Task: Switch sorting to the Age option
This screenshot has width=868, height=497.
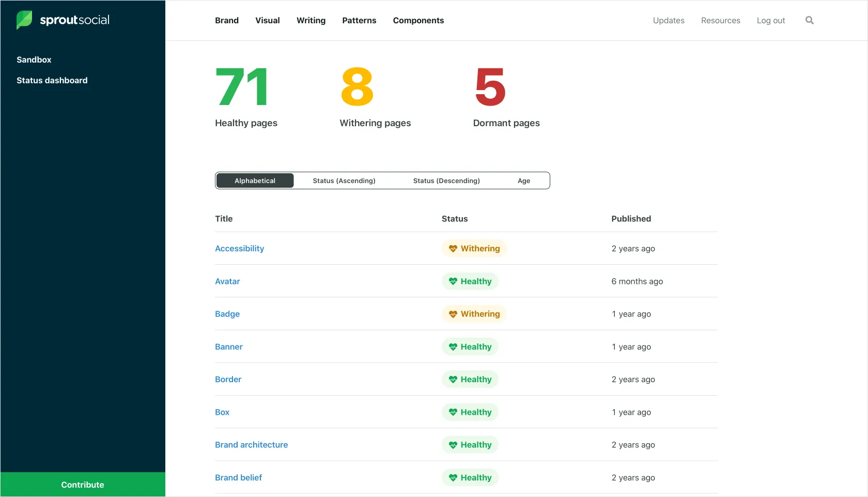Action: click(523, 180)
